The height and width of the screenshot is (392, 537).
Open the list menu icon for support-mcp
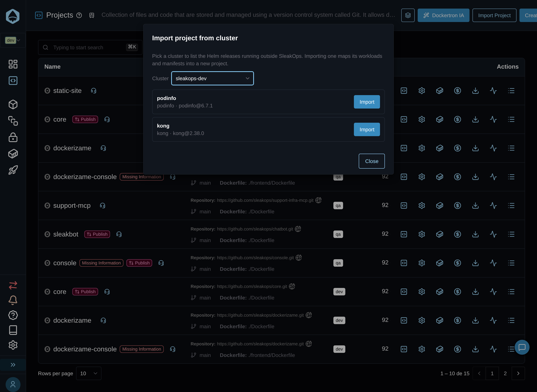click(x=511, y=206)
